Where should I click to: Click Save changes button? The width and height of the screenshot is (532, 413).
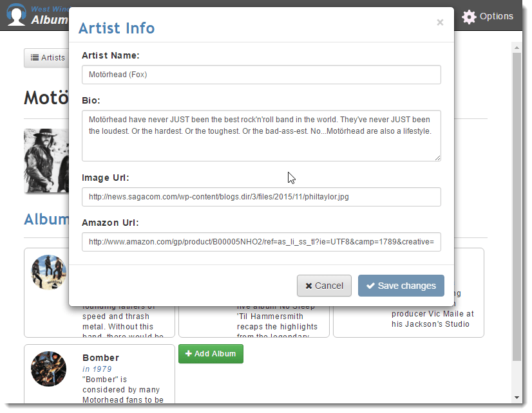click(x=401, y=286)
